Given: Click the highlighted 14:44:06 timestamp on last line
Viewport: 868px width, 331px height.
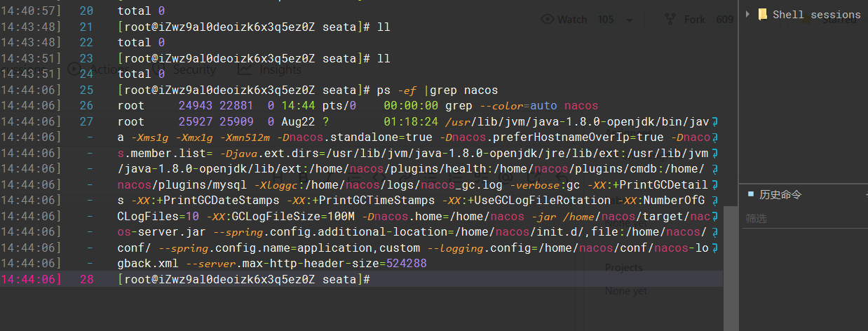Looking at the screenshot, I should point(31,279).
